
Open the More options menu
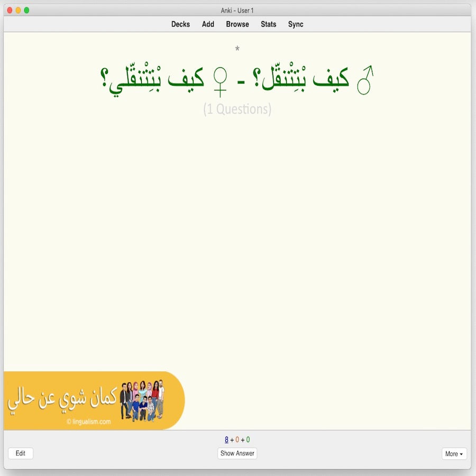point(454,454)
